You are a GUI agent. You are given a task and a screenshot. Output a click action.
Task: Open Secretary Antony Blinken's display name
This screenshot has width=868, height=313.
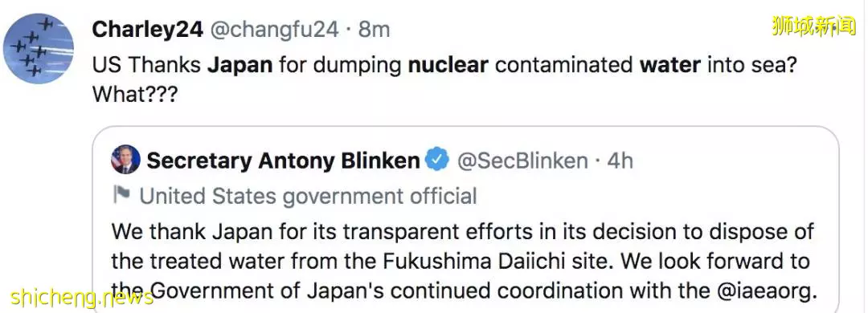click(284, 161)
